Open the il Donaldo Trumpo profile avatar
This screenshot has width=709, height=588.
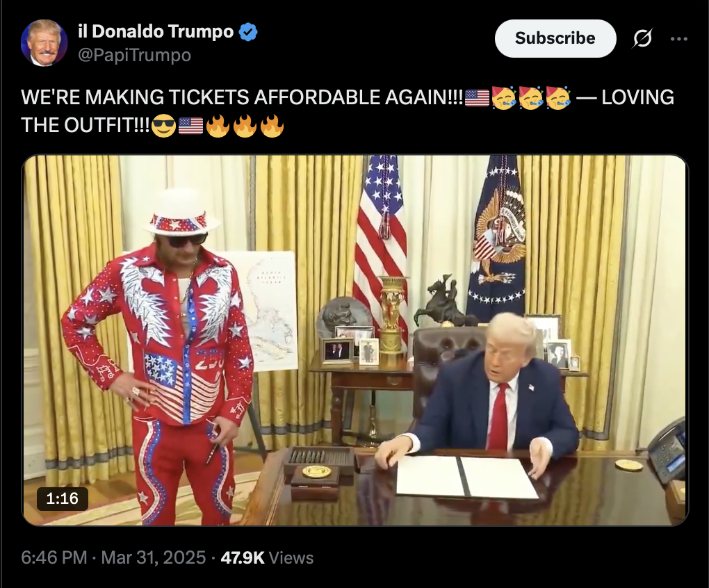point(44,43)
